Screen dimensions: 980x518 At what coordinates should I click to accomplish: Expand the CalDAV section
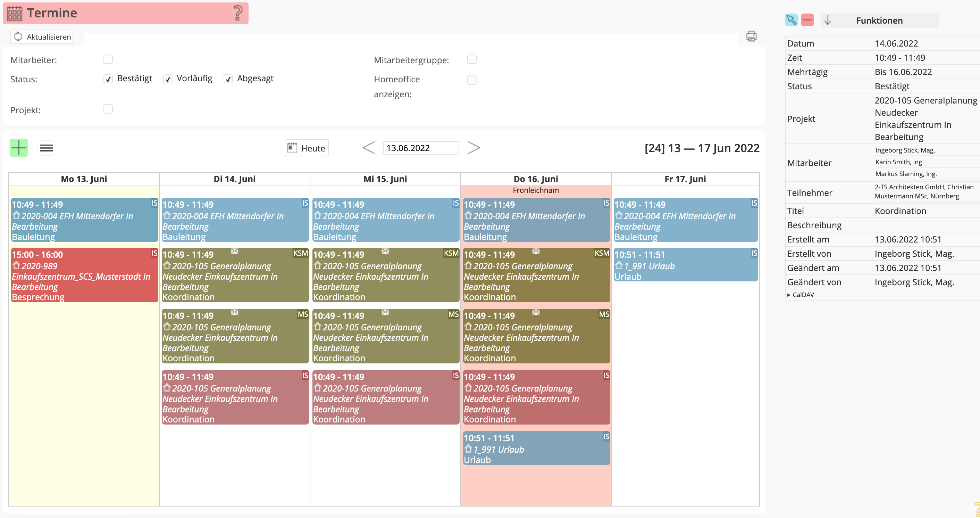(801, 295)
